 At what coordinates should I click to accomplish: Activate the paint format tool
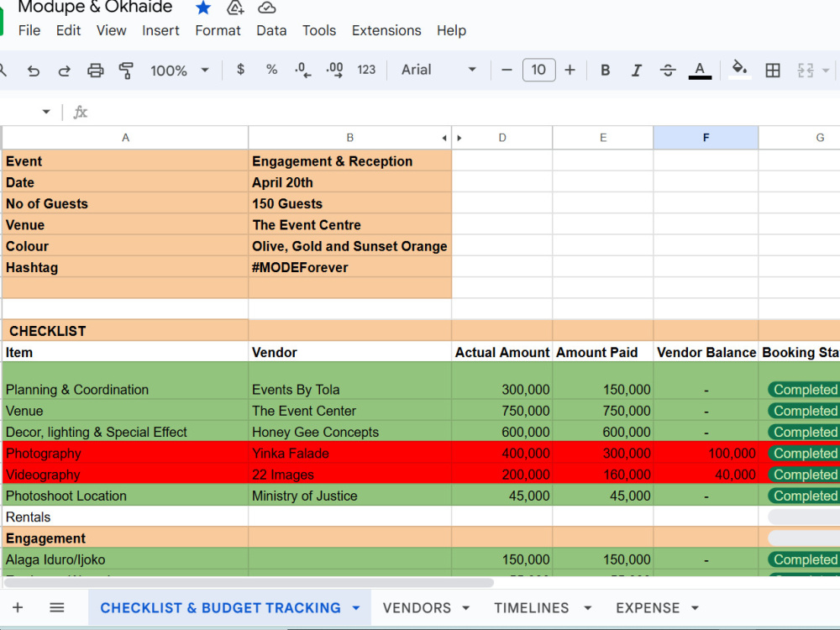coord(126,71)
